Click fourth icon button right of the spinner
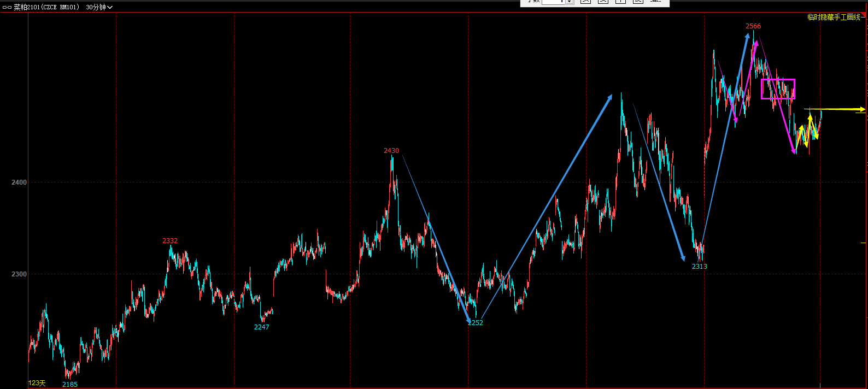This screenshot has width=868, height=389. (x=638, y=2)
